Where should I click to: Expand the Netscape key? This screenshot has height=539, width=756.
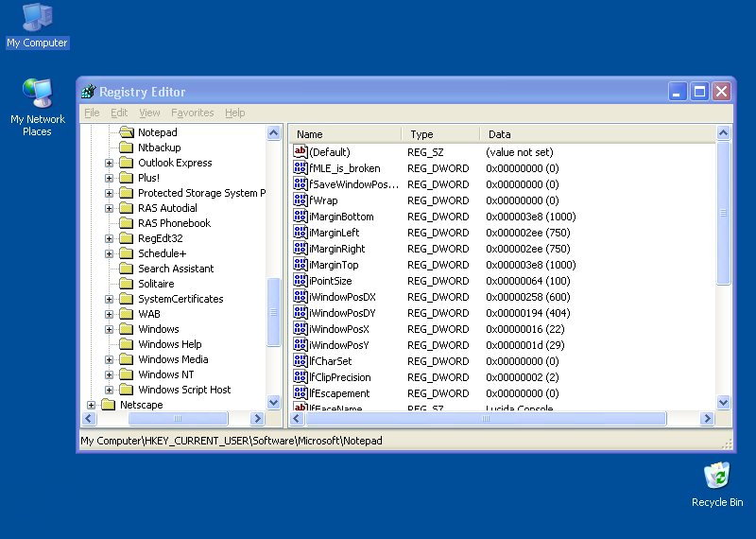click(x=91, y=405)
